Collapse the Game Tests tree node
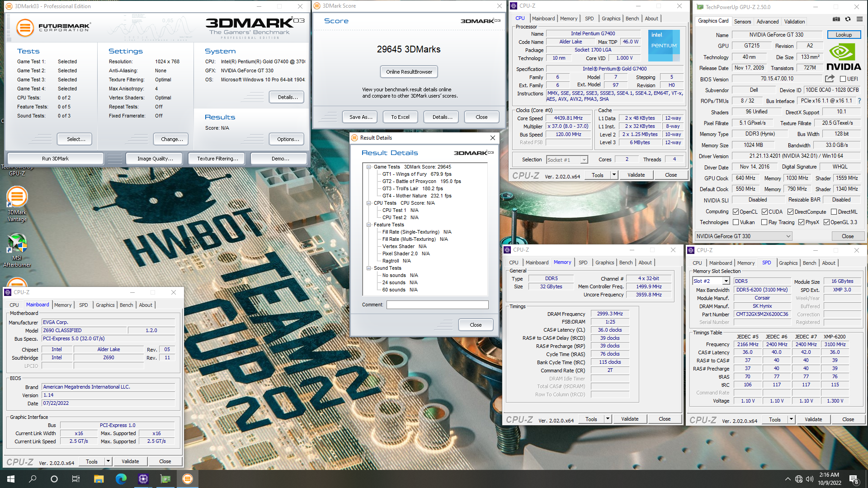The image size is (868, 488). click(369, 167)
